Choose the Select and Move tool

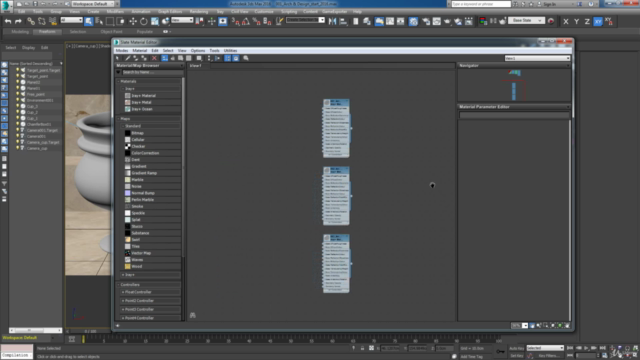(x=133, y=21)
